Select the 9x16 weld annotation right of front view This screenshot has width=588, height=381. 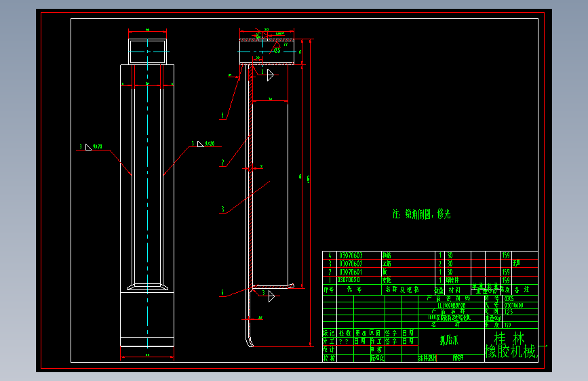[210, 144]
